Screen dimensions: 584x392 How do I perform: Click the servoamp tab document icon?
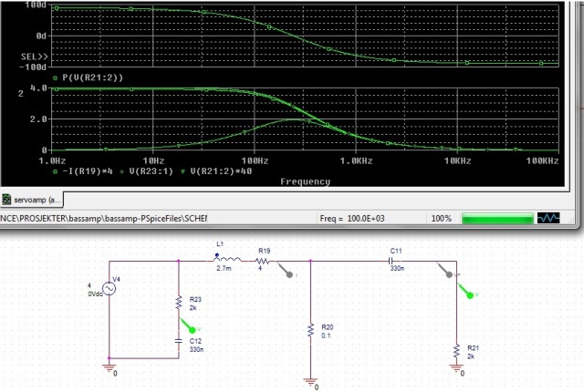(6, 200)
